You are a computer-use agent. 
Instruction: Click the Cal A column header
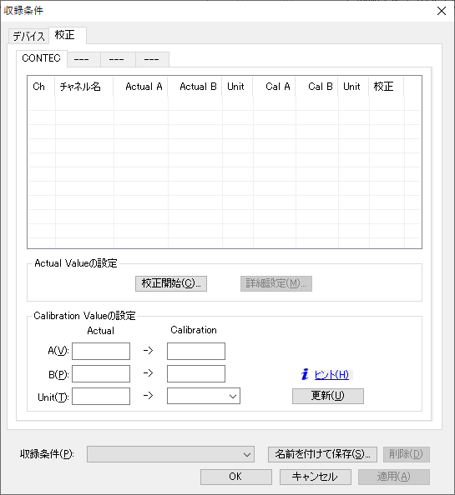(x=274, y=87)
